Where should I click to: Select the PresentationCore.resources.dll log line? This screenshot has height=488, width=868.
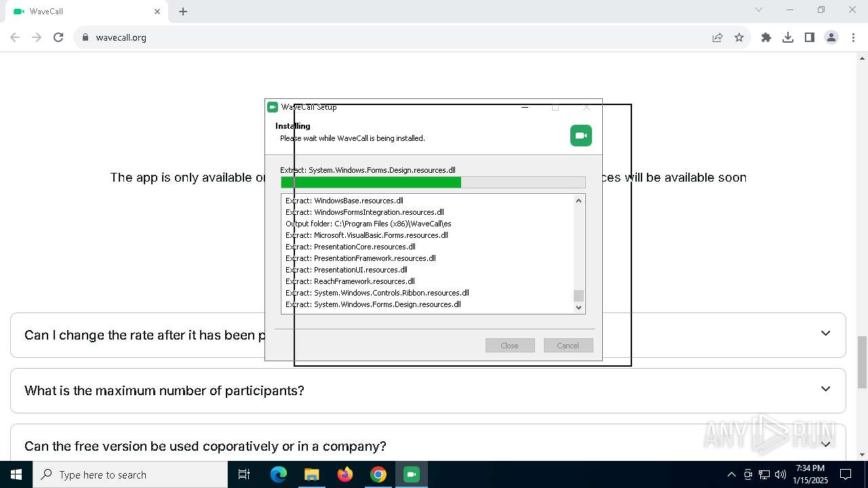tap(351, 247)
